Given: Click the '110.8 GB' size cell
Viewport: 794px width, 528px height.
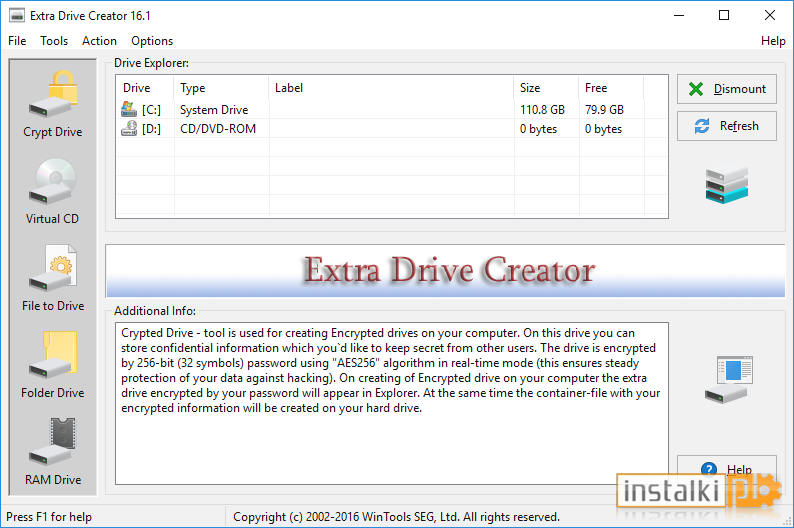Looking at the screenshot, I should (x=542, y=110).
